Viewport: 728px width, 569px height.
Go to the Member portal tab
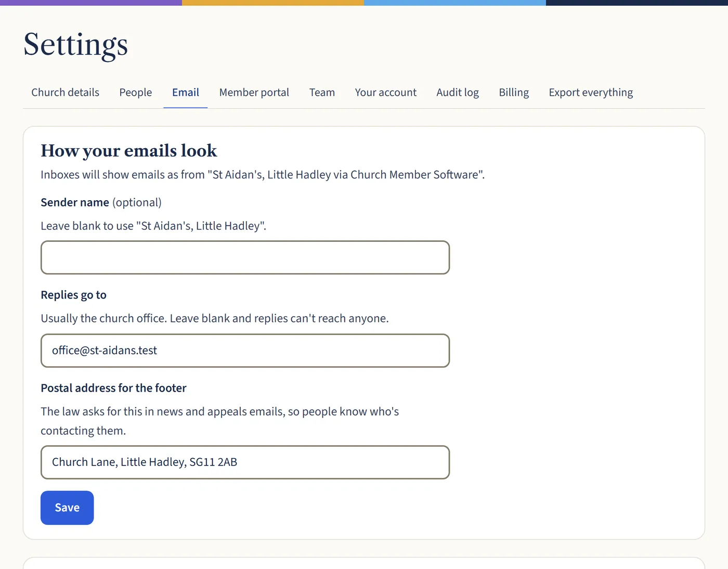[x=254, y=93]
